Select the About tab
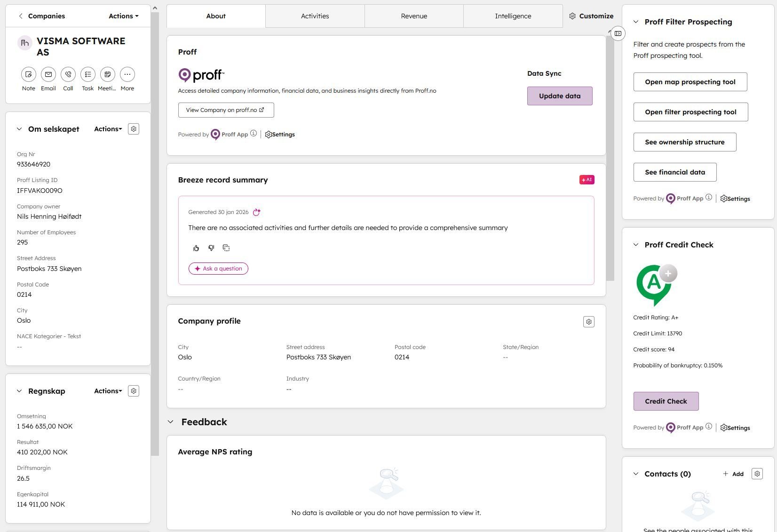 click(x=216, y=16)
